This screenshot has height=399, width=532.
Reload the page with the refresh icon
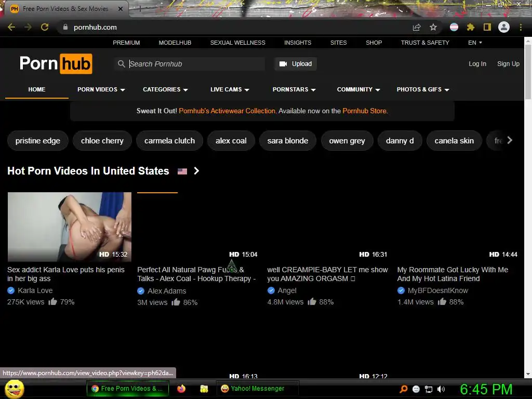[x=45, y=27]
